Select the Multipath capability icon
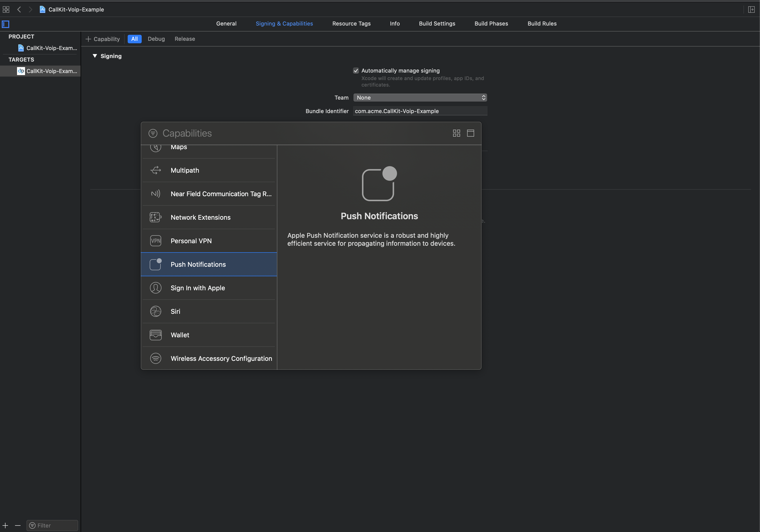760x532 pixels. point(155,170)
